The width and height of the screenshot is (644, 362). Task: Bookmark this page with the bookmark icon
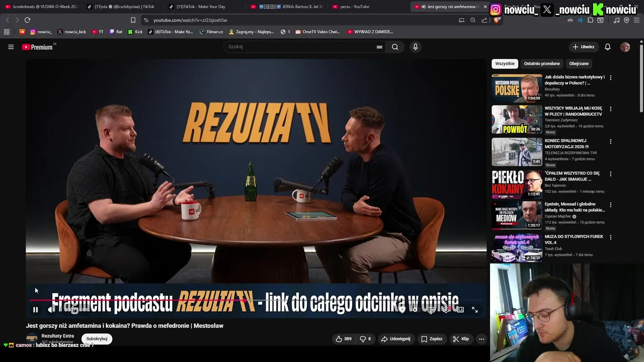[x=133, y=20]
